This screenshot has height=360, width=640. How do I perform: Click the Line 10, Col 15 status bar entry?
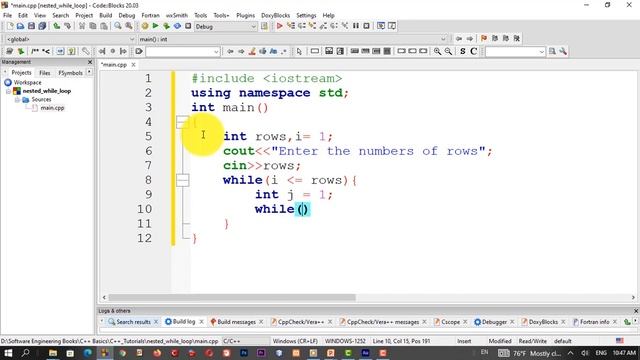(401, 341)
